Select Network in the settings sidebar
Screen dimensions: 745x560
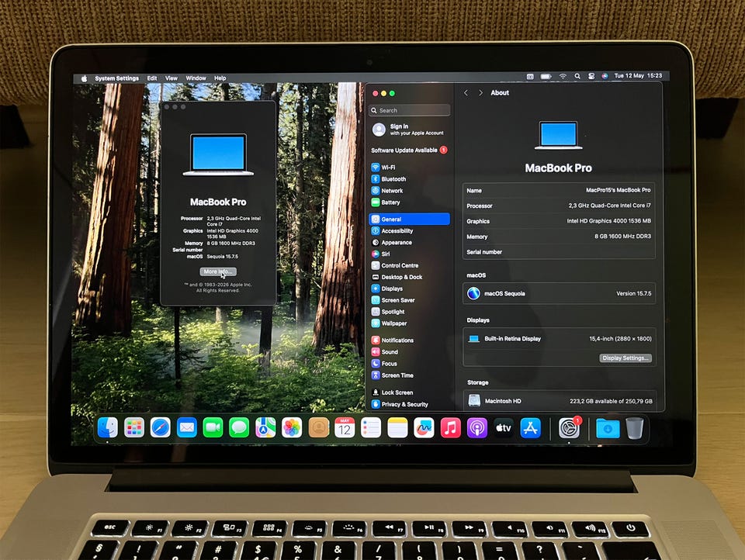386,191
